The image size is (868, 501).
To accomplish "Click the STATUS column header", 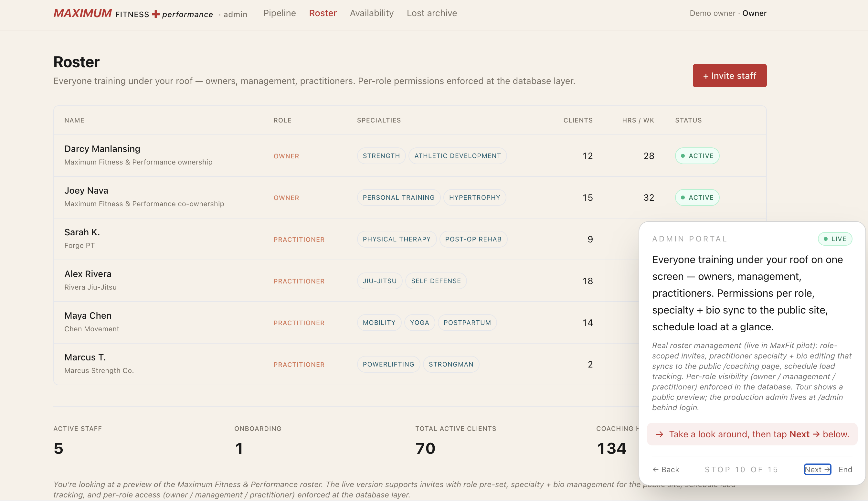I will point(688,120).
